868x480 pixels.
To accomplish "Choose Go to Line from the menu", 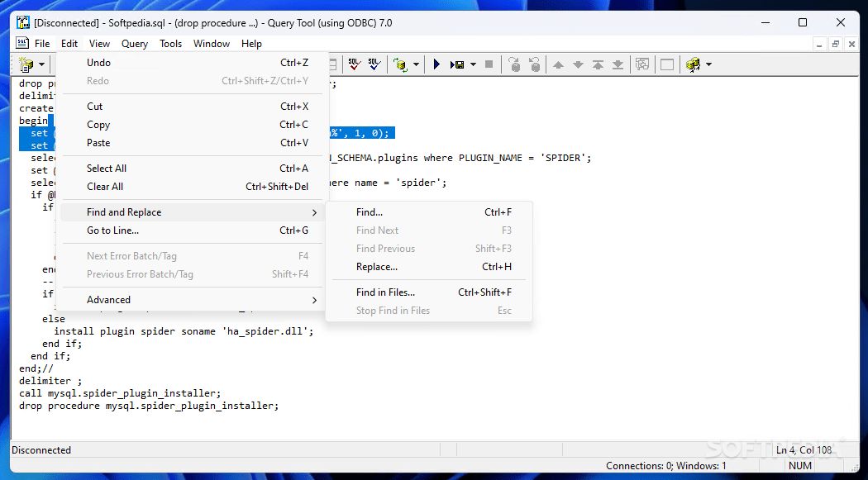I will [192, 230].
